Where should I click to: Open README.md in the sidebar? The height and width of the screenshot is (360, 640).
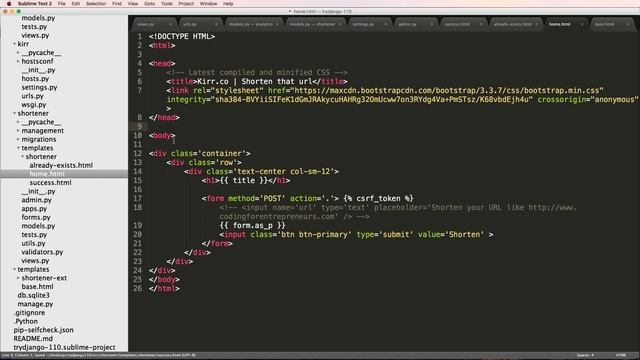coord(33,339)
